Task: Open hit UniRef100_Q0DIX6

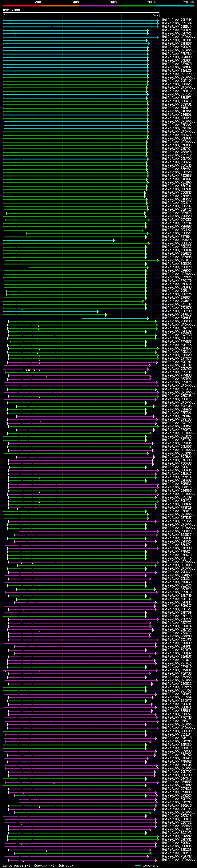Action: [177, 81]
